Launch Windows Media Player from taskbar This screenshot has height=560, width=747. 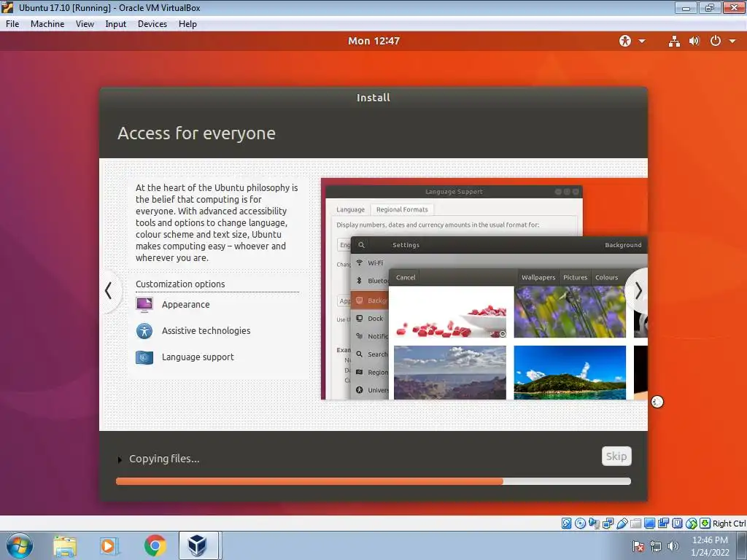click(109, 546)
